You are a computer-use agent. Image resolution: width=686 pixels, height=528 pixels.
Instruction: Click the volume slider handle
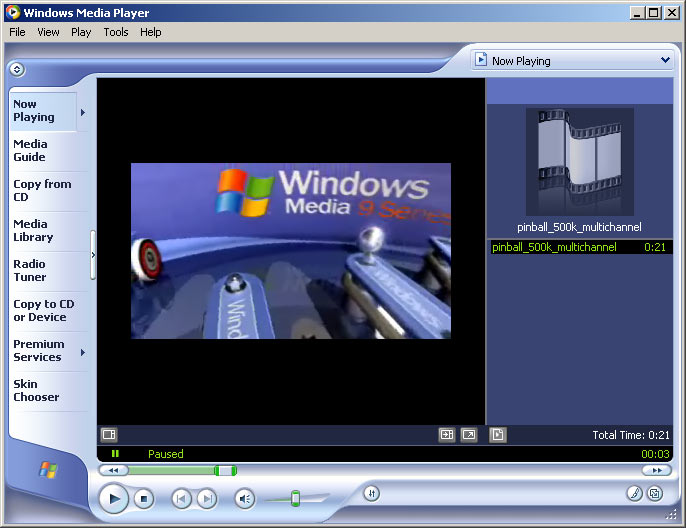pyautogui.click(x=296, y=498)
